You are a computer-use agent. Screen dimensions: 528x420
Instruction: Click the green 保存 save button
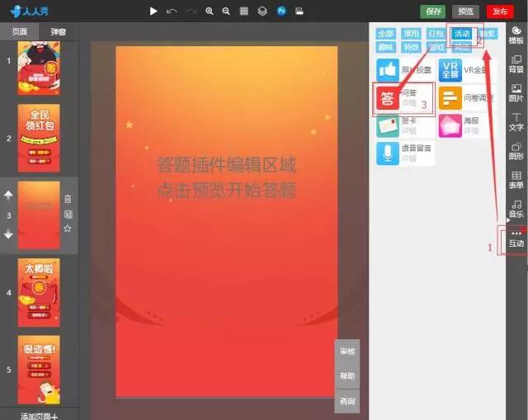(433, 12)
